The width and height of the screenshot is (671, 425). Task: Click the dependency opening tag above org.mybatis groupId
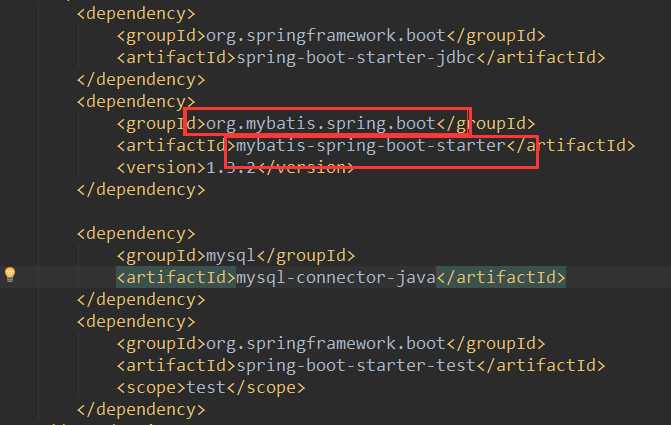click(136, 102)
